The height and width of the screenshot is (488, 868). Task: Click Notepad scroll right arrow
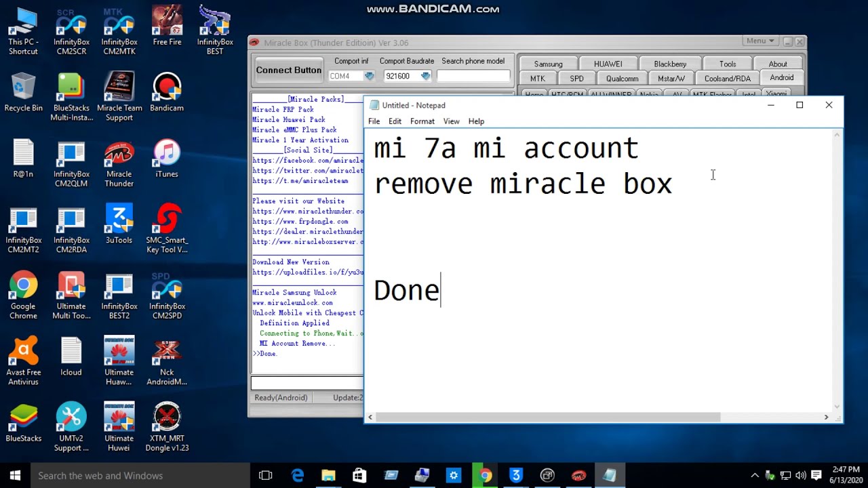pyautogui.click(x=826, y=418)
